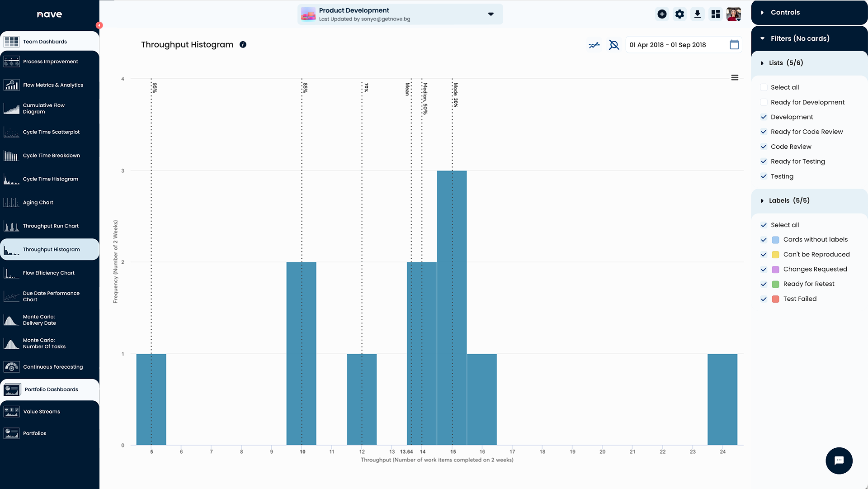Uncheck the Test Failed label checkbox
The image size is (868, 489).
[x=764, y=299]
